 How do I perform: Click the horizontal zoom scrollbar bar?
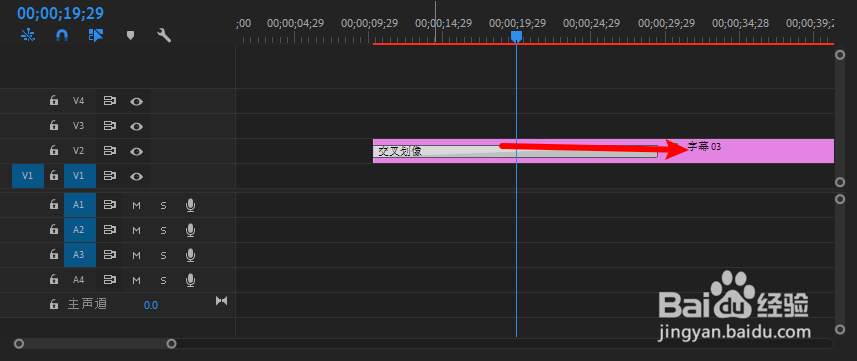95,343
